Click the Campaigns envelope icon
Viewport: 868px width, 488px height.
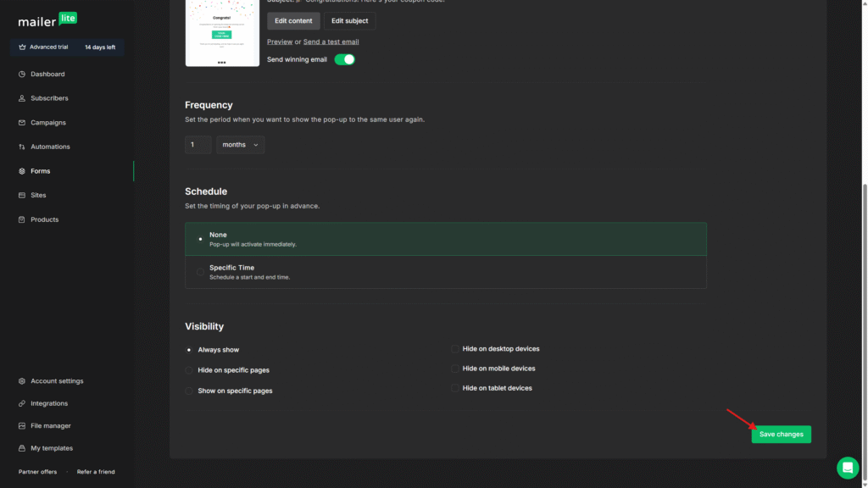22,123
